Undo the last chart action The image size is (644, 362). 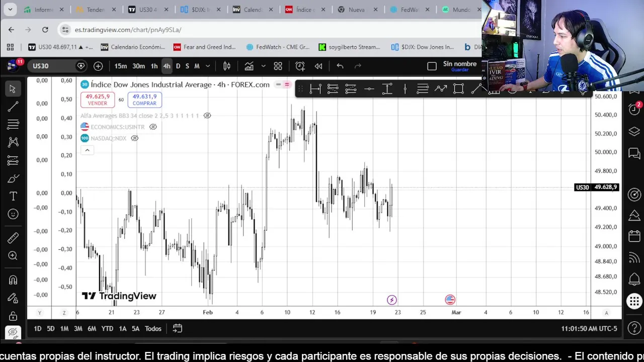340,66
